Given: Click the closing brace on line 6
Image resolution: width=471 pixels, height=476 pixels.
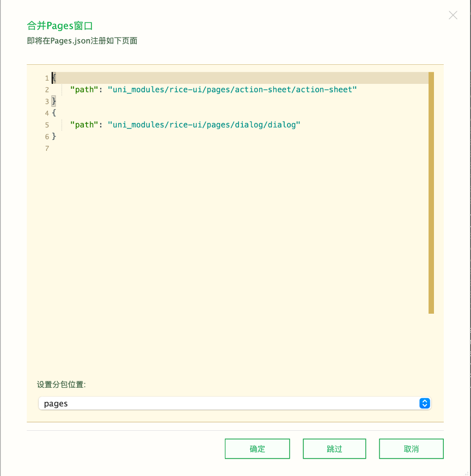Looking at the screenshot, I should click(x=54, y=137).
